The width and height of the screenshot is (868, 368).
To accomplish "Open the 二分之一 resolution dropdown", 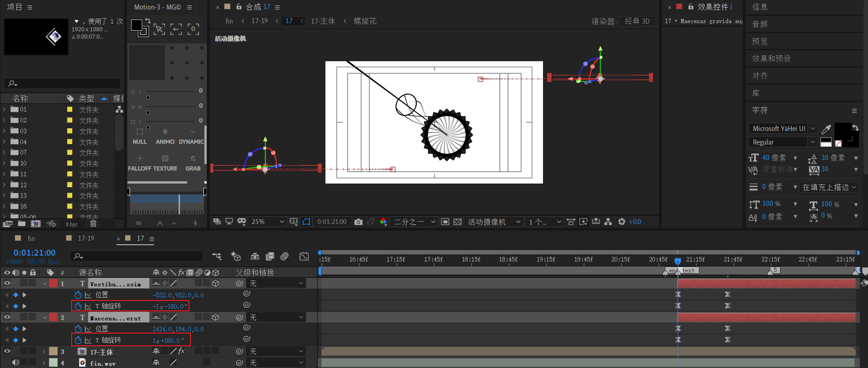I will click(414, 222).
